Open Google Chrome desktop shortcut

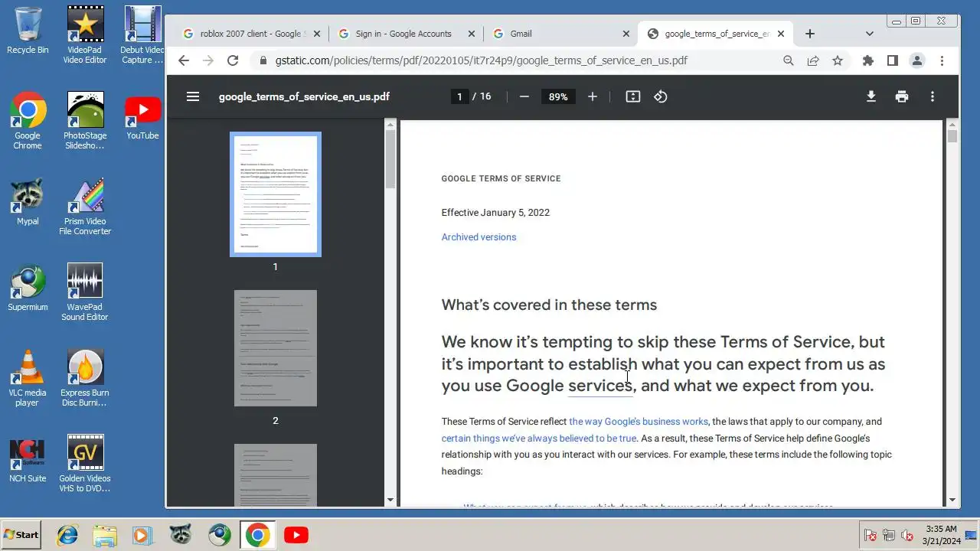point(28,121)
